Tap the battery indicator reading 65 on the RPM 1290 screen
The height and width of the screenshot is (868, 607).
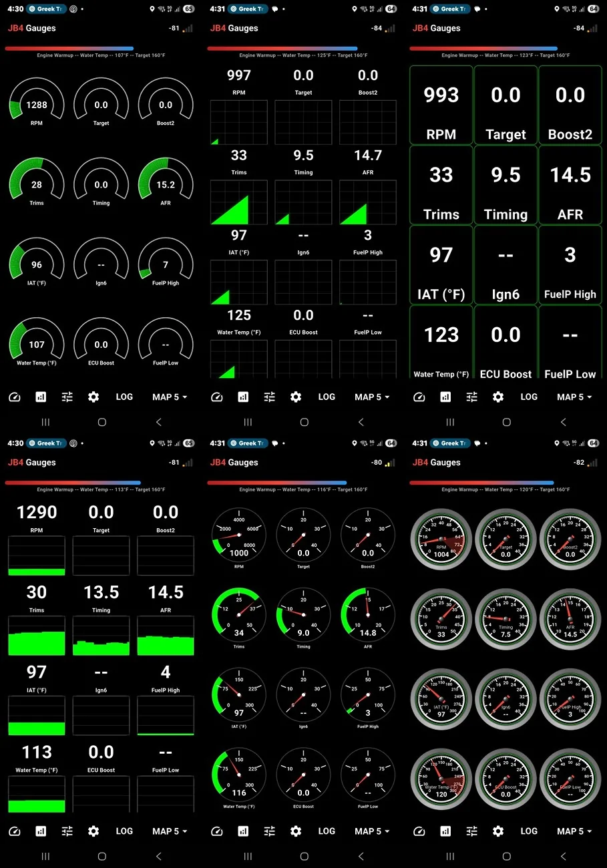[189, 443]
